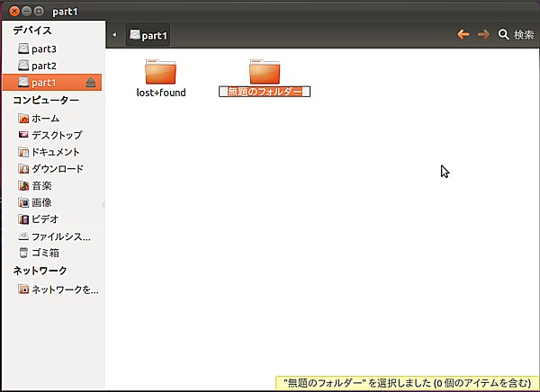Maximize the part1 window
The image size is (540, 392).
(39, 12)
